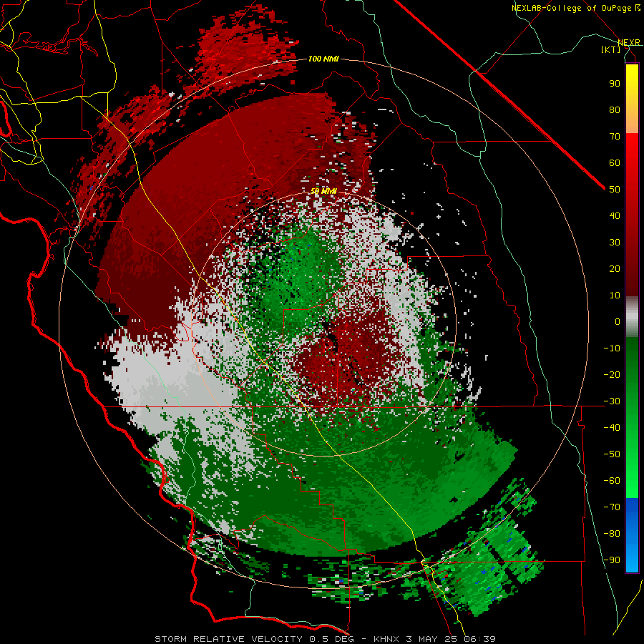Click the -20 value on the velocity scale
644x644 pixels.
pos(612,374)
